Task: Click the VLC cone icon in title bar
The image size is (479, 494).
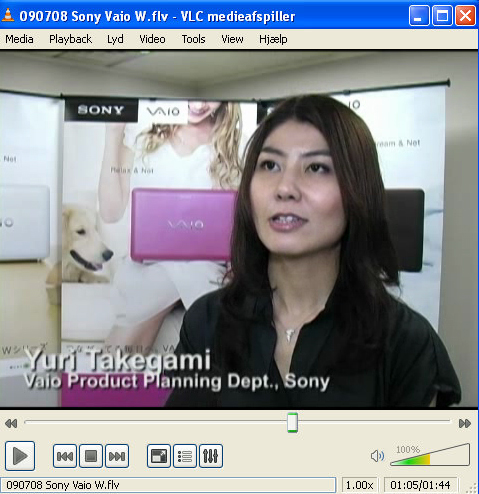Action: click(8, 15)
